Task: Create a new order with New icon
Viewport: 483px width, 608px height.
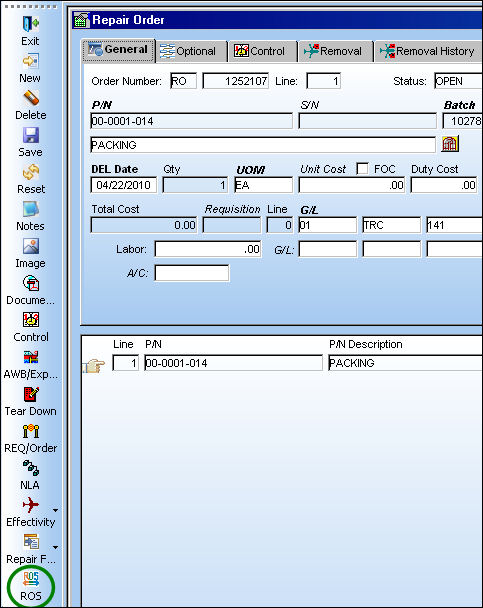Action: point(30,61)
